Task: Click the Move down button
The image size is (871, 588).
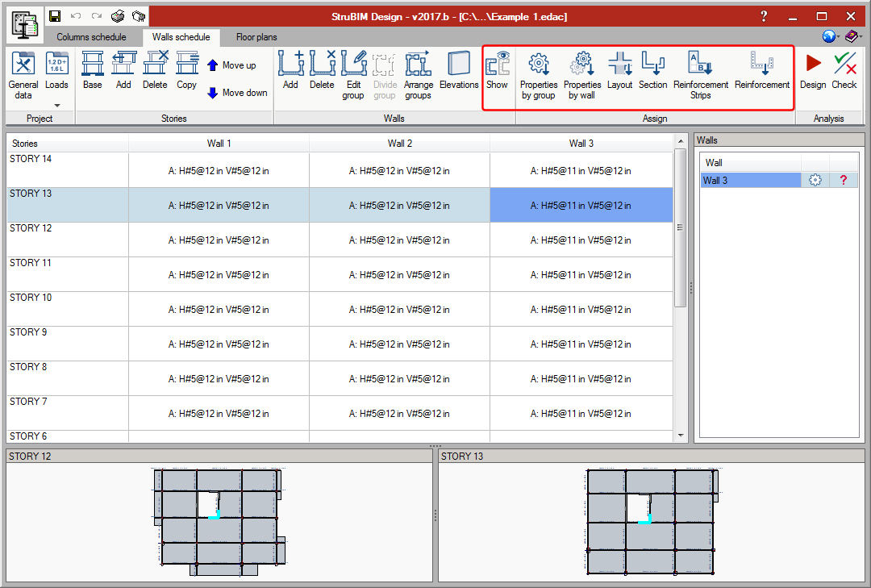Action: (x=237, y=93)
